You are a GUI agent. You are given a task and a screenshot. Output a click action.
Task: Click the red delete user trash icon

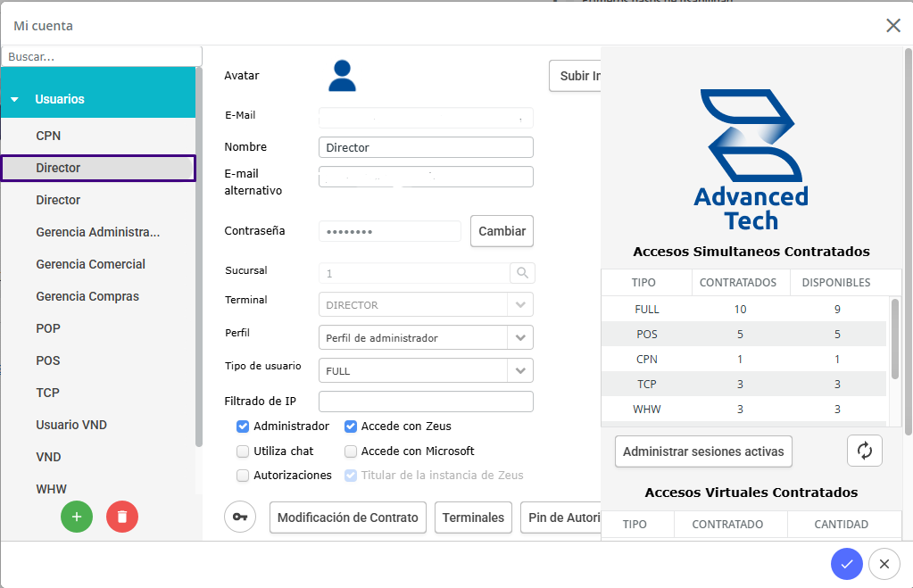click(122, 517)
